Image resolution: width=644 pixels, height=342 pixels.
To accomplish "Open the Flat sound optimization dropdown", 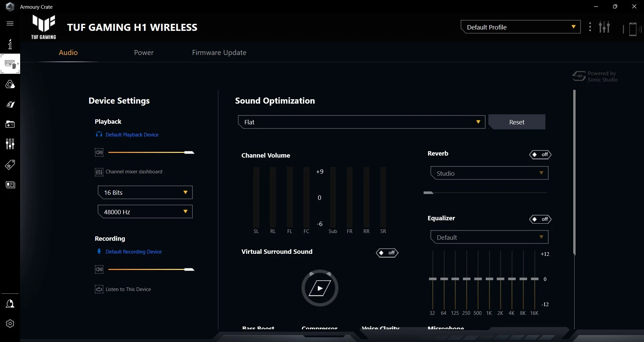I will pos(362,122).
